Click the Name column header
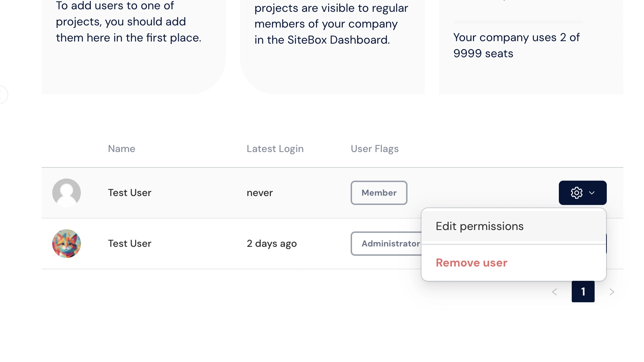 (122, 149)
